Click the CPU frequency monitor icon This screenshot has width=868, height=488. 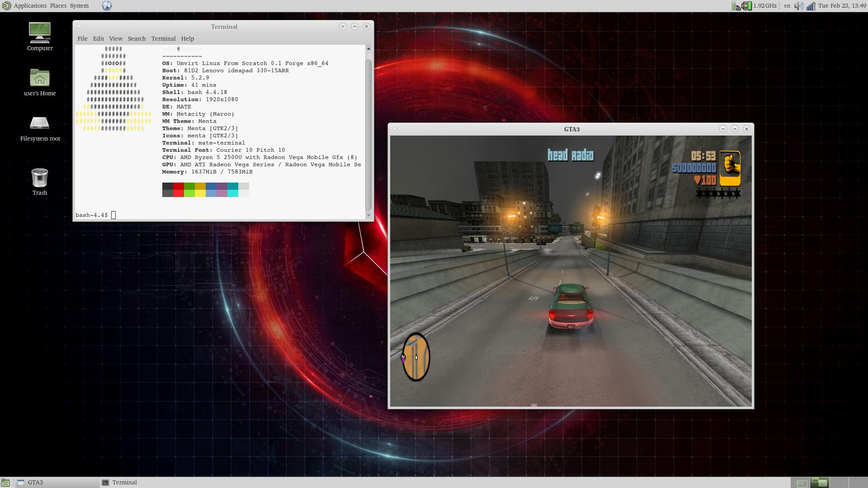click(x=747, y=6)
